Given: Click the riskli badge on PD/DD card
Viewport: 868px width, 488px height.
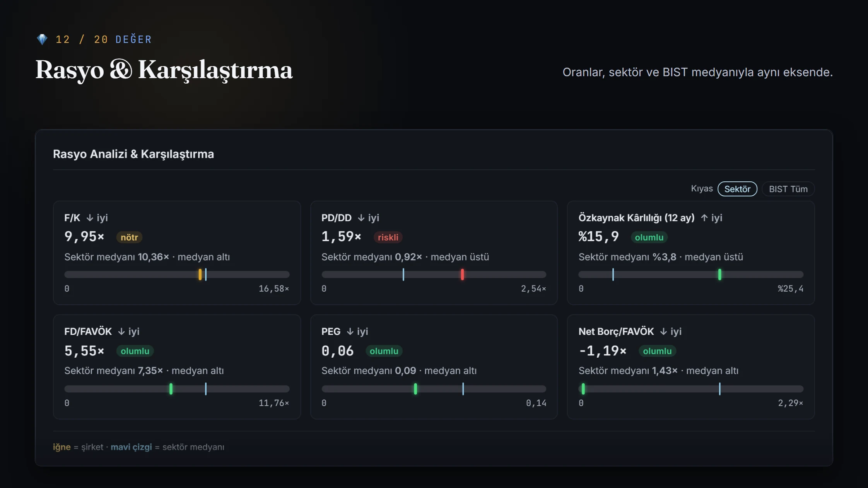Looking at the screenshot, I should pyautogui.click(x=388, y=237).
